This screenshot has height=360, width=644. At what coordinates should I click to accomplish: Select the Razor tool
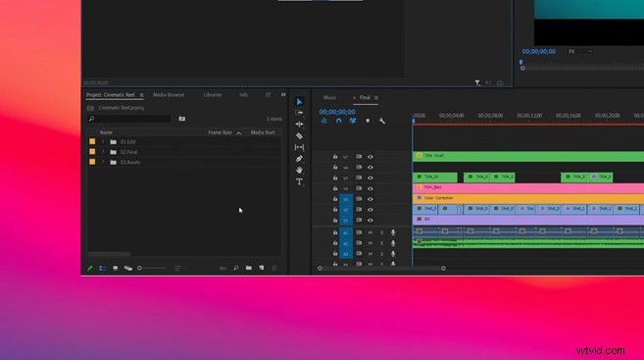click(299, 135)
